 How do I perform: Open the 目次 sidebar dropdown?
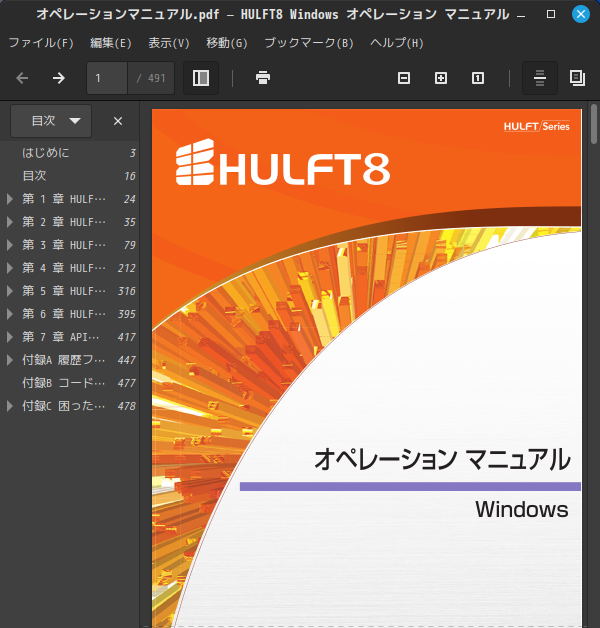[x=51, y=121]
